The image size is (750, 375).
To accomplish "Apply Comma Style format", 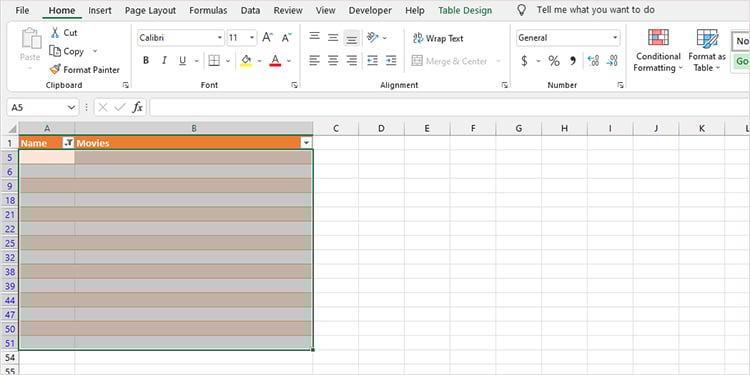I will pyautogui.click(x=573, y=61).
